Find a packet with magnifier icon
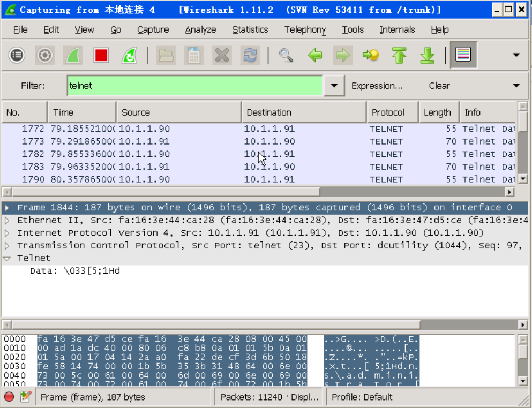The height and width of the screenshot is (408, 532). tap(286, 55)
